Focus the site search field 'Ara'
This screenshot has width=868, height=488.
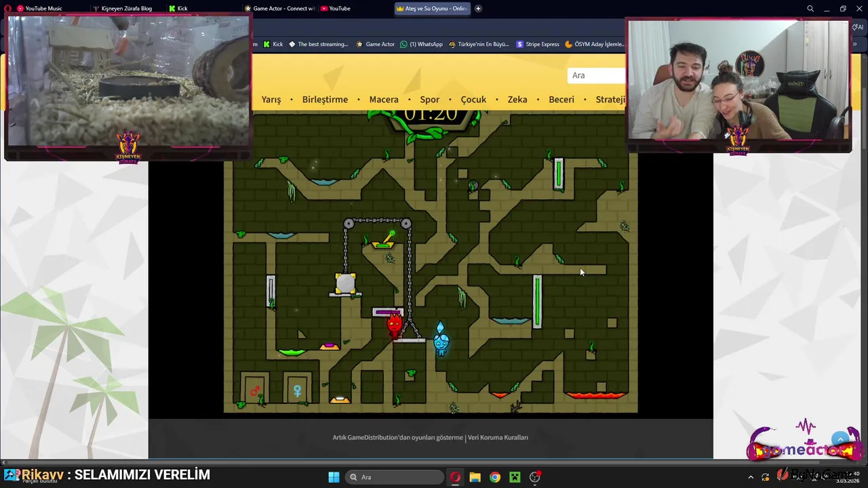click(x=597, y=75)
